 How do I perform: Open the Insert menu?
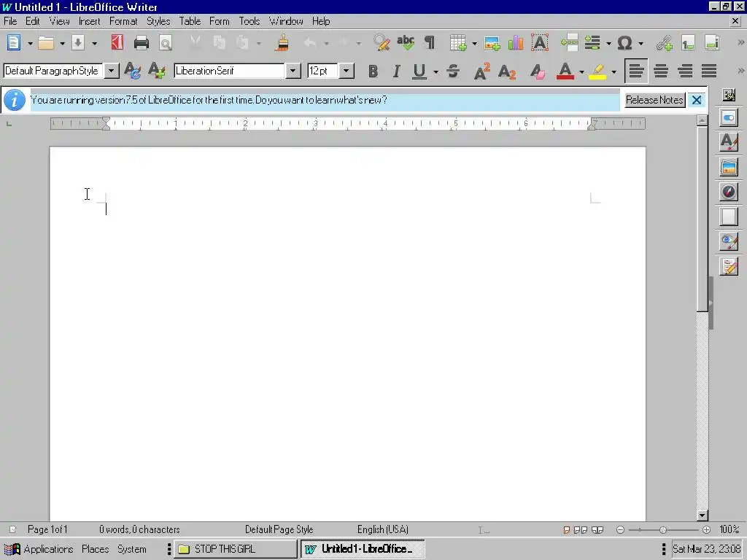(90, 21)
